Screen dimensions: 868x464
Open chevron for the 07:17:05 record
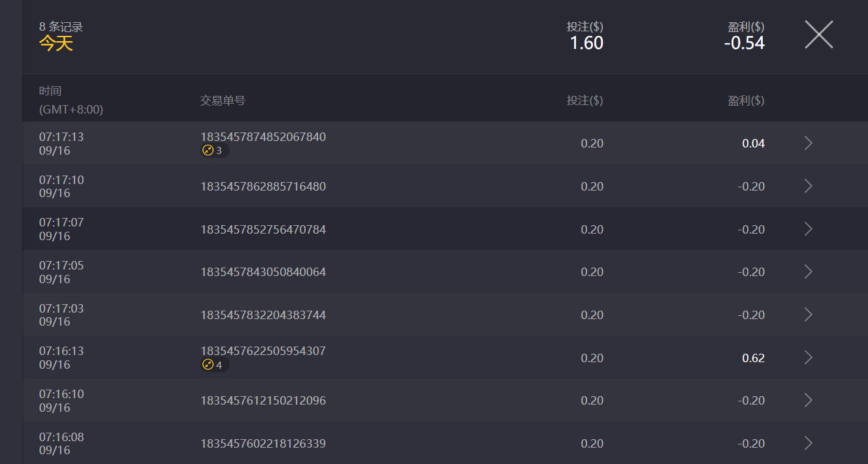pos(808,272)
